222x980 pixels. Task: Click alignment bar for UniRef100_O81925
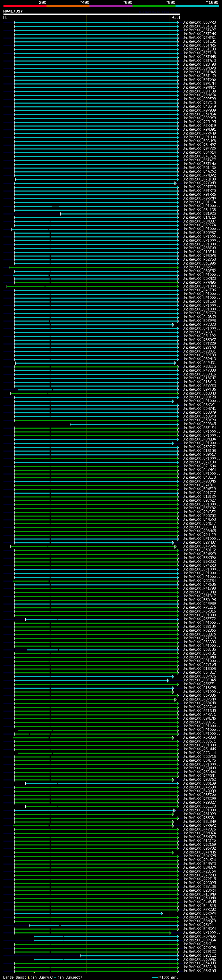tap(120, 214)
